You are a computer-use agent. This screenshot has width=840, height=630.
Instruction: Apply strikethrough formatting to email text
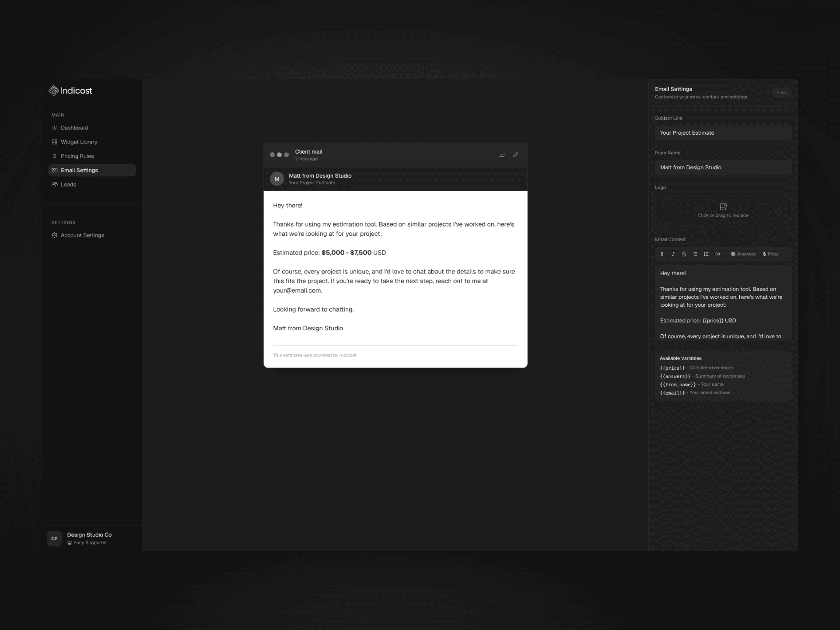(684, 254)
